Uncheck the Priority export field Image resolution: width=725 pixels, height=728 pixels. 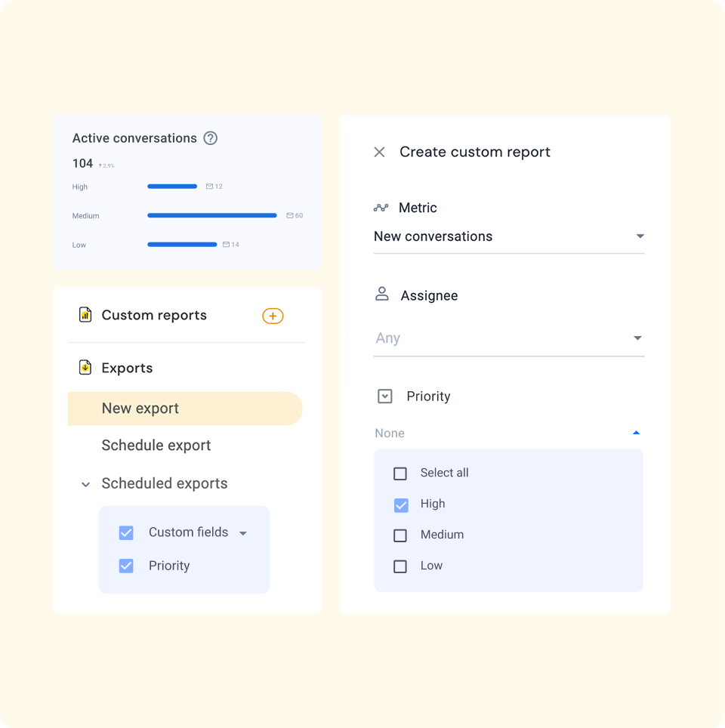(x=126, y=566)
